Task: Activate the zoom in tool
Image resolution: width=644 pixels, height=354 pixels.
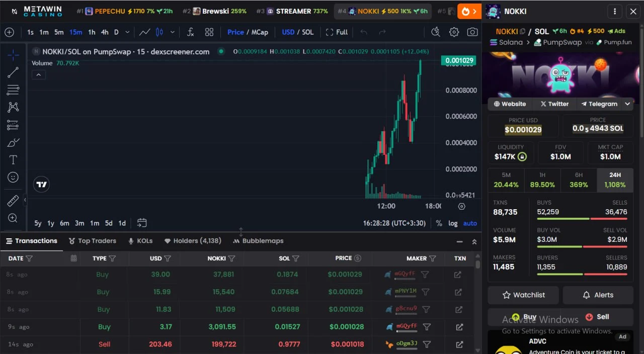Action: point(13,218)
